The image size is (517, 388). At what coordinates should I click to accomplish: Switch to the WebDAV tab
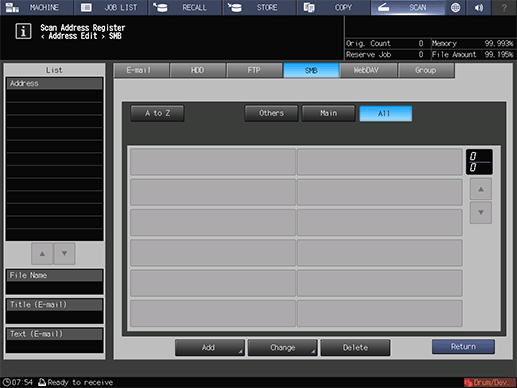[x=368, y=70]
